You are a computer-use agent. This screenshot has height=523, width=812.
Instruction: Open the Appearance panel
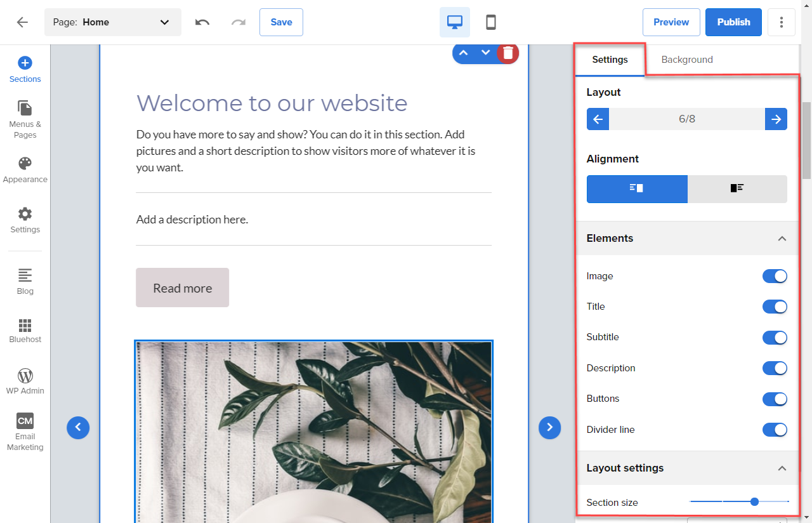25,170
